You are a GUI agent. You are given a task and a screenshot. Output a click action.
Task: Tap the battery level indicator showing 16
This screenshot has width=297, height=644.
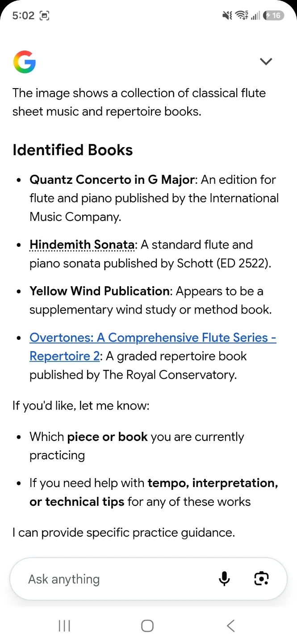click(x=273, y=16)
